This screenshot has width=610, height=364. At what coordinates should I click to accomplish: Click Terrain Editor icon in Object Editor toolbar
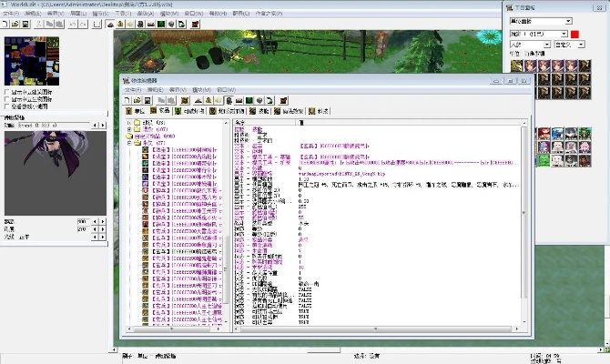point(198,100)
